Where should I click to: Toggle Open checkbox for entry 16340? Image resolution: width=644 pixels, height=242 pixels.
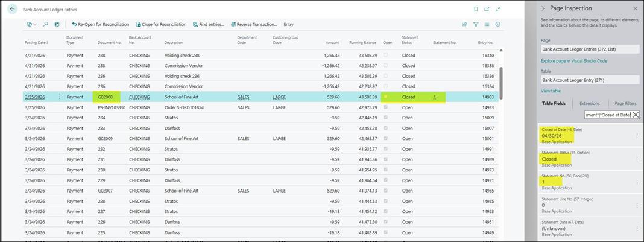point(385,55)
